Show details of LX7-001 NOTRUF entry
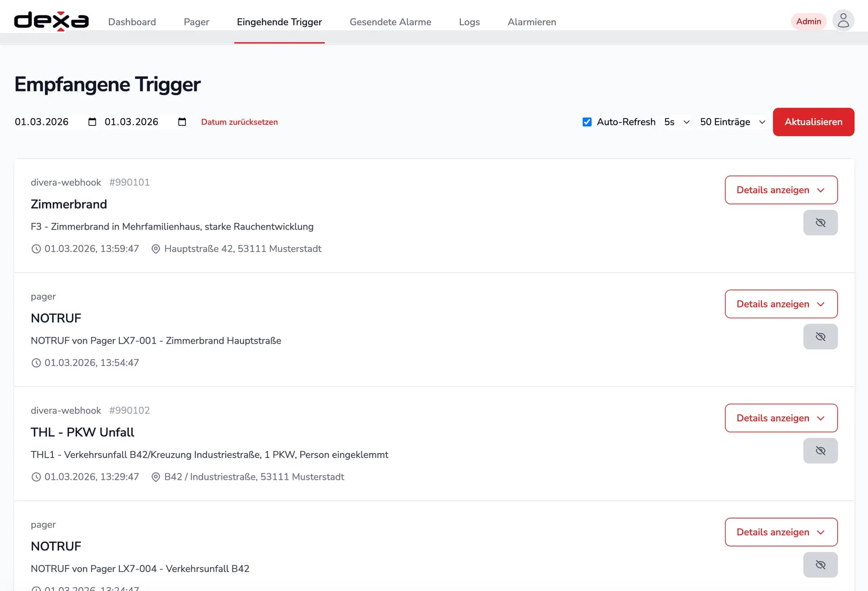This screenshot has height=591, width=868. [x=781, y=304]
